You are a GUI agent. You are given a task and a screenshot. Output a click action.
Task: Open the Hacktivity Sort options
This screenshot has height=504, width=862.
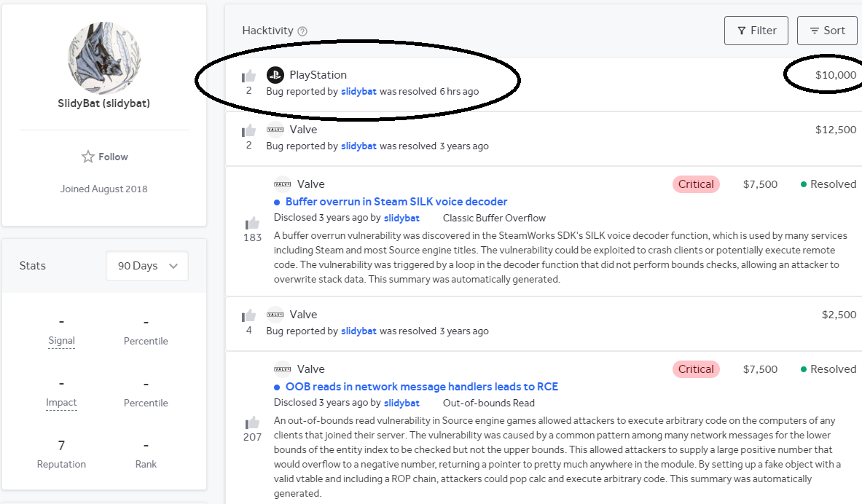click(x=827, y=31)
